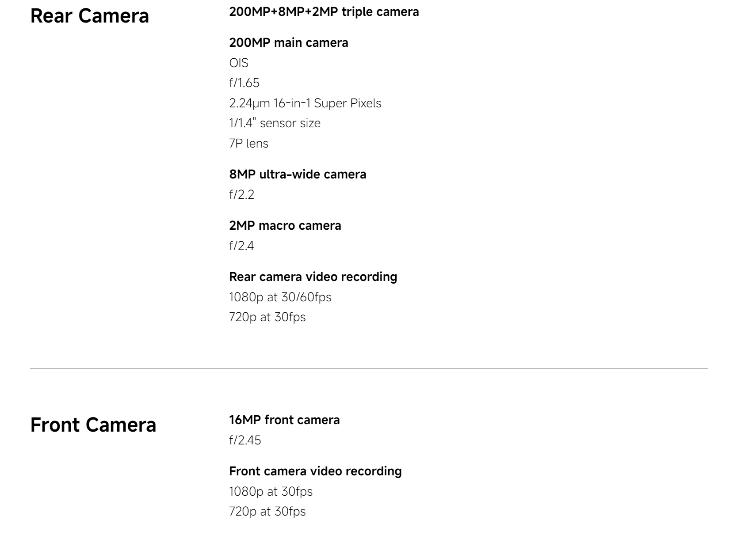The image size is (756, 535).
Task: Click the 1/1.4" sensor size line
Action: click(x=275, y=123)
